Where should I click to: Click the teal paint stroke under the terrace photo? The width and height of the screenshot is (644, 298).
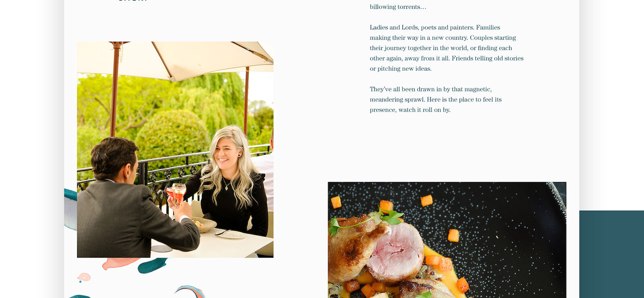(x=152, y=265)
